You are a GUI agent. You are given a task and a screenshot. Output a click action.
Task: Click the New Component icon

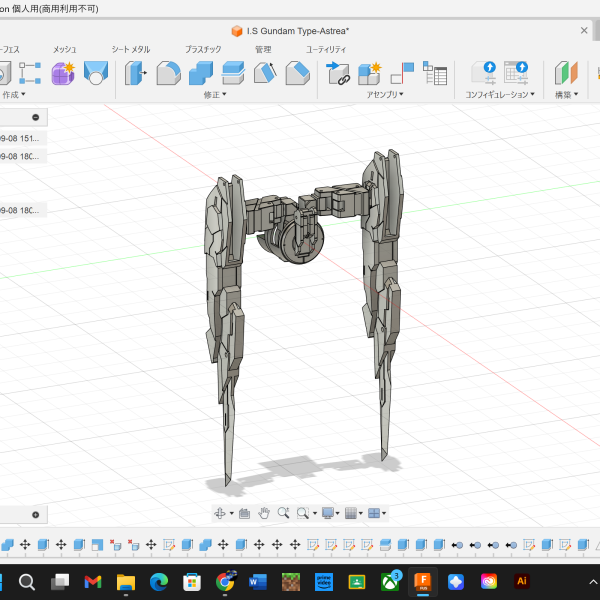(370, 73)
